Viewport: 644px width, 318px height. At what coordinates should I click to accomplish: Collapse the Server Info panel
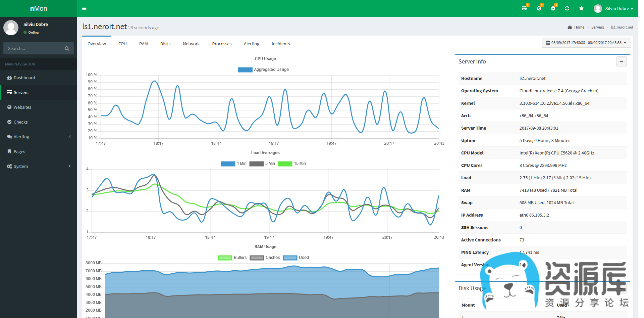(x=621, y=61)
